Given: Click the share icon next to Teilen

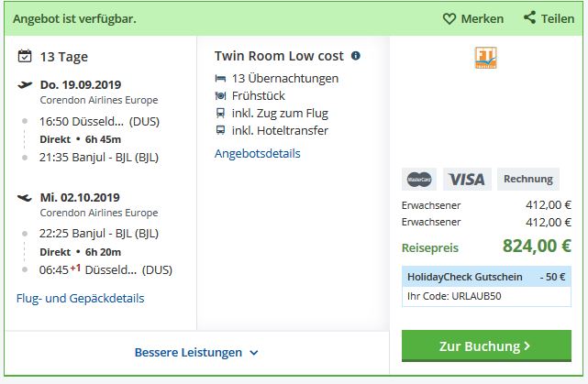Looking at the screenshot, I should tap(529, 17).
